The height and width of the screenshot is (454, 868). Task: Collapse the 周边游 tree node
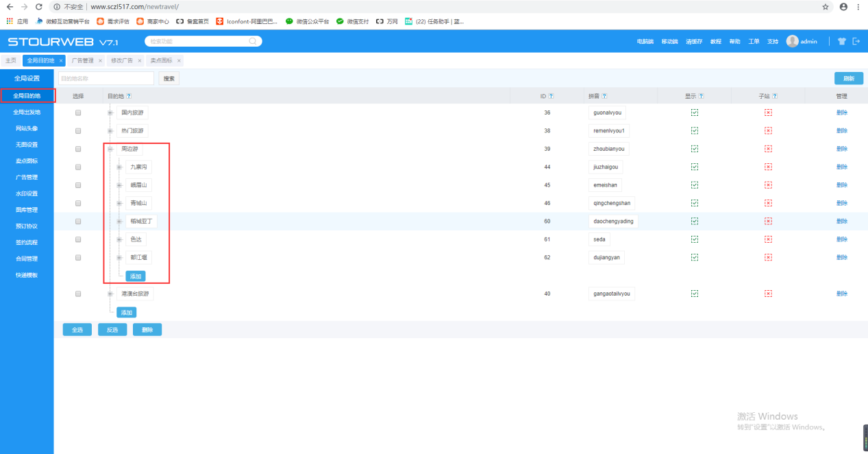(110, 149)
